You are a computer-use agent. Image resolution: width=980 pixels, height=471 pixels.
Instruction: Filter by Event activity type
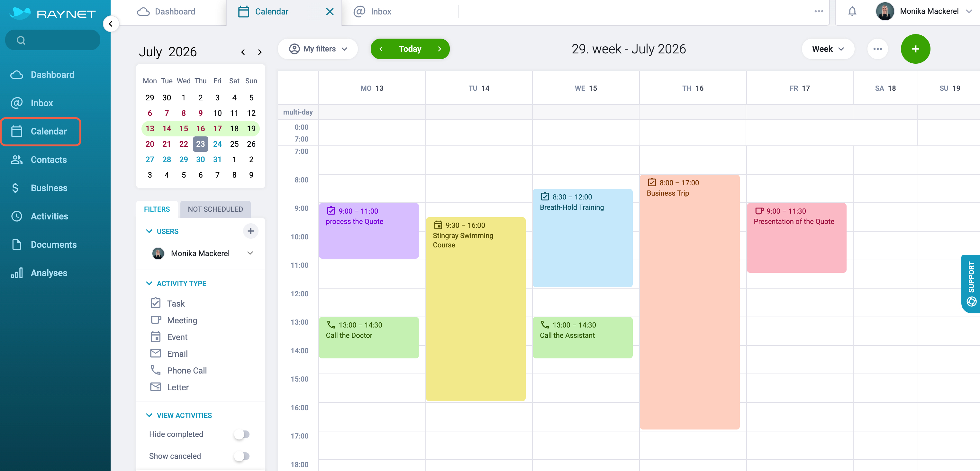click(x=169, y=337)
